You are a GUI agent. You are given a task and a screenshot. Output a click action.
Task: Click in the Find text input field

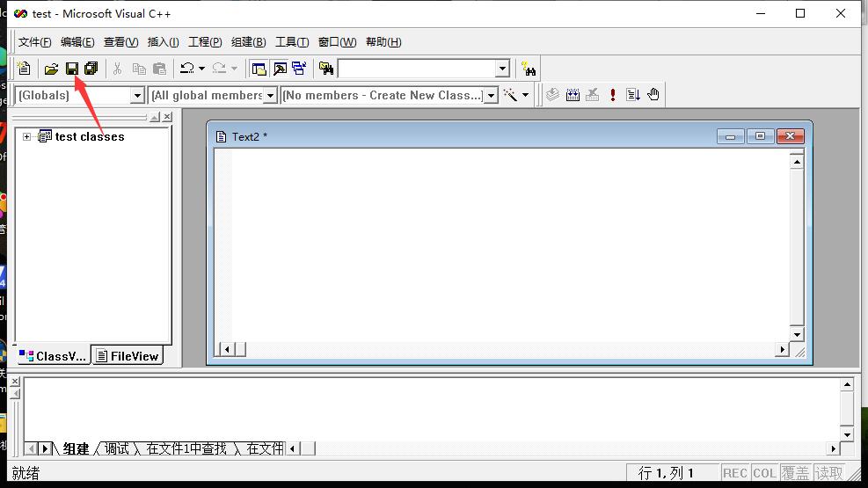(x=417, y=69)
